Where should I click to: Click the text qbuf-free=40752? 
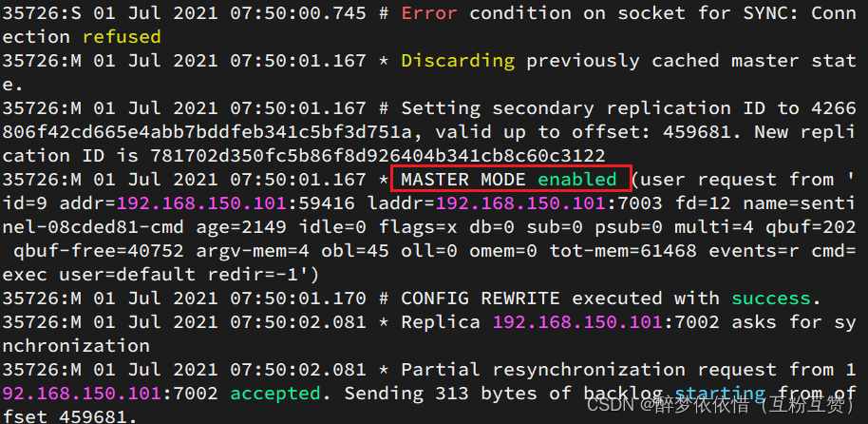click(99, 251)
